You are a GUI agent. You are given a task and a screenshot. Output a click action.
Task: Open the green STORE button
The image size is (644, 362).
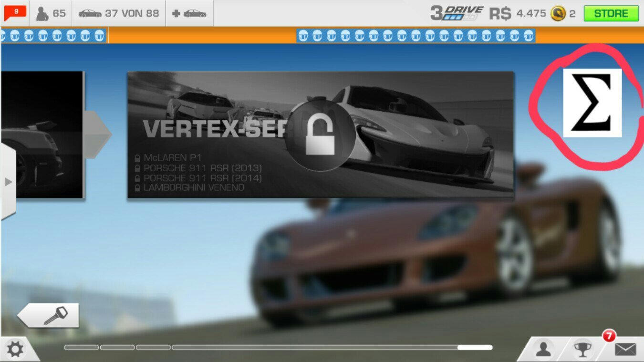(x=611, y=13)
